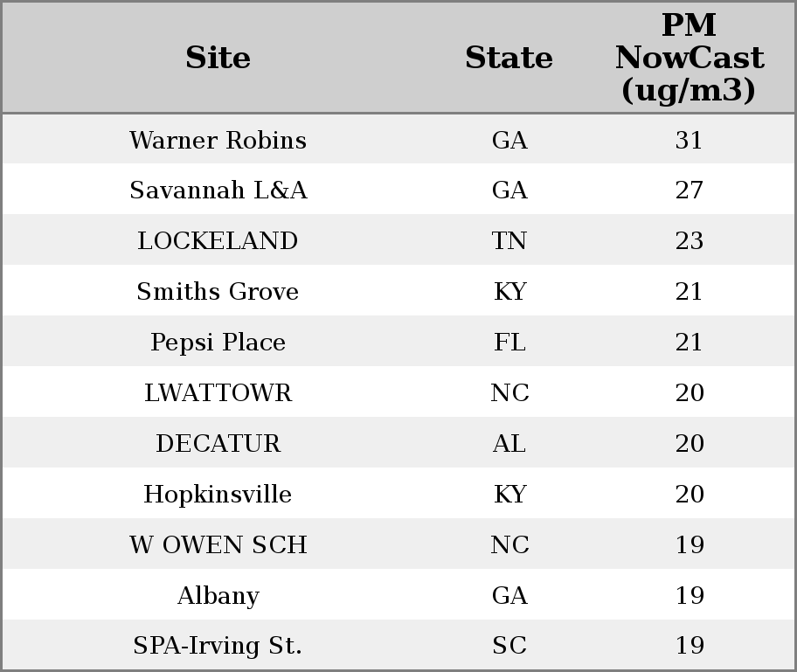Screen dimensions: 797x672
Task: Select the PM value 27 cell
Action: tap(689, 191)
